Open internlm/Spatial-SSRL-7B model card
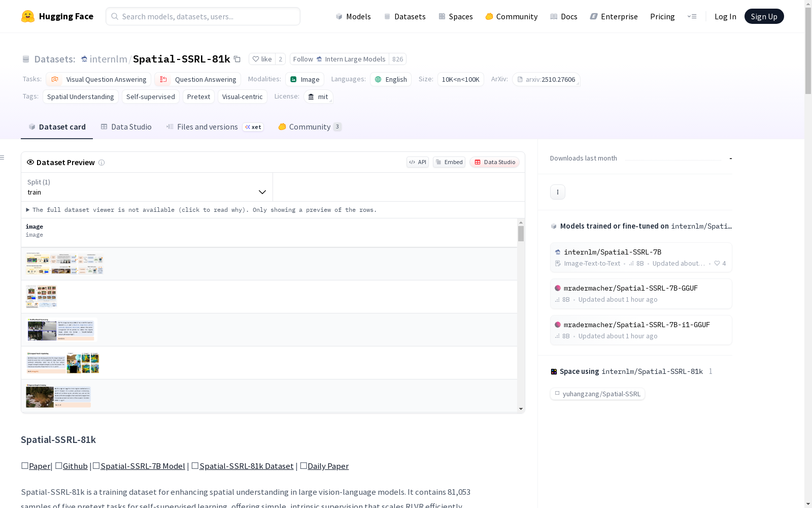 pyautogui.click(x=641, y=257)
